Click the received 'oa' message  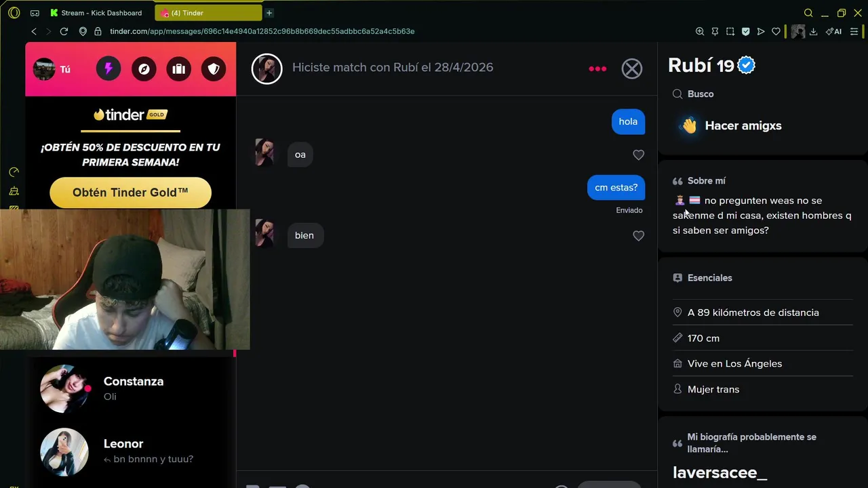point(300,155)
